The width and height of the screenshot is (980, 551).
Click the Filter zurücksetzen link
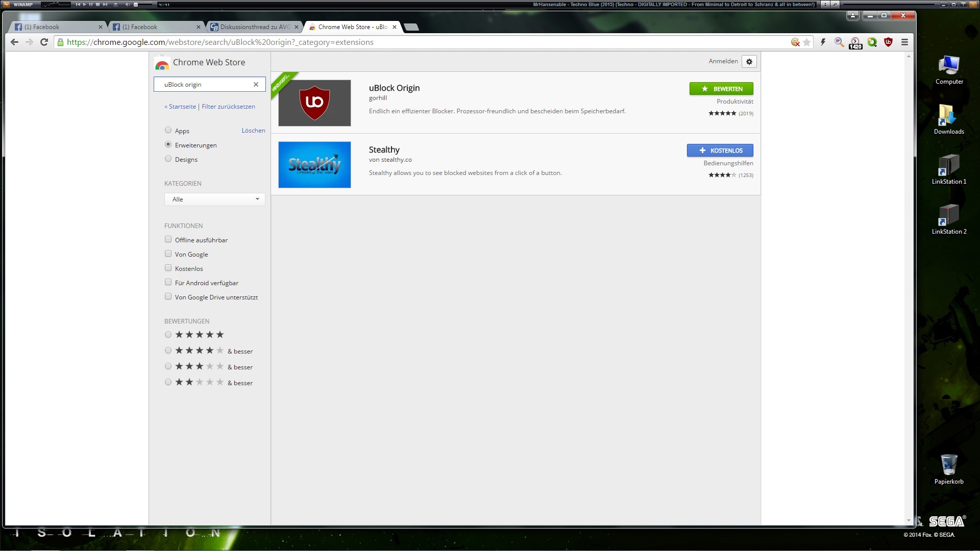pos(228,107)
